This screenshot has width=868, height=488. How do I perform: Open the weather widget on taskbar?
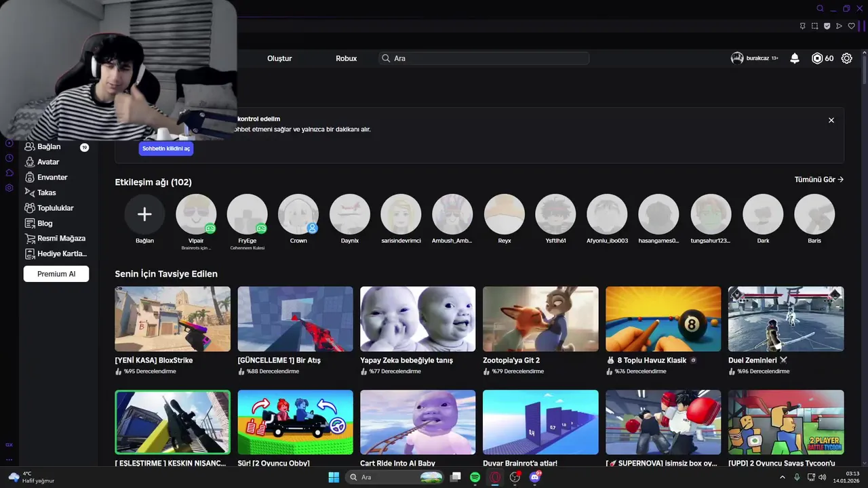pyautogui.click(x=31, y=477)
